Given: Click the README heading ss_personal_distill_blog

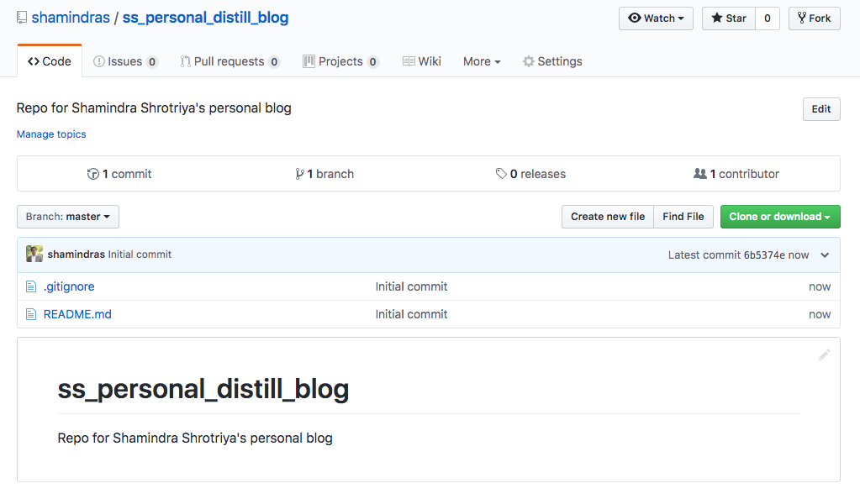Looking at the screenshot, I should click(x=203, y=389).
